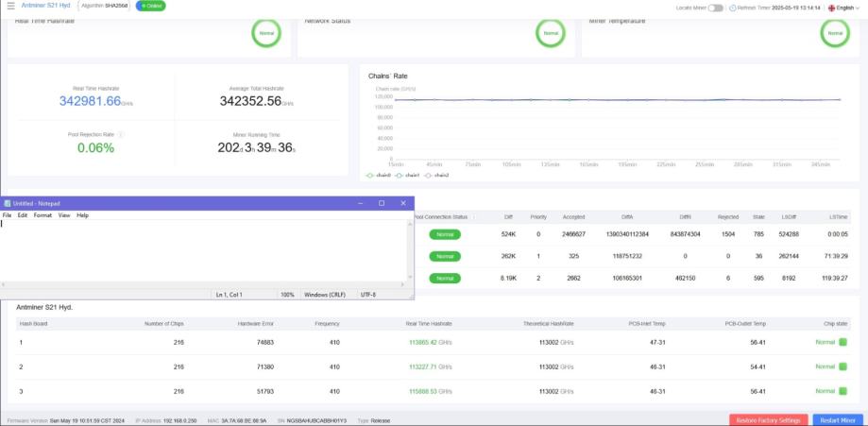Click the Miner Temperature Normal ring
This screenshot has height=426, width=868.
[x=835, y=33]
